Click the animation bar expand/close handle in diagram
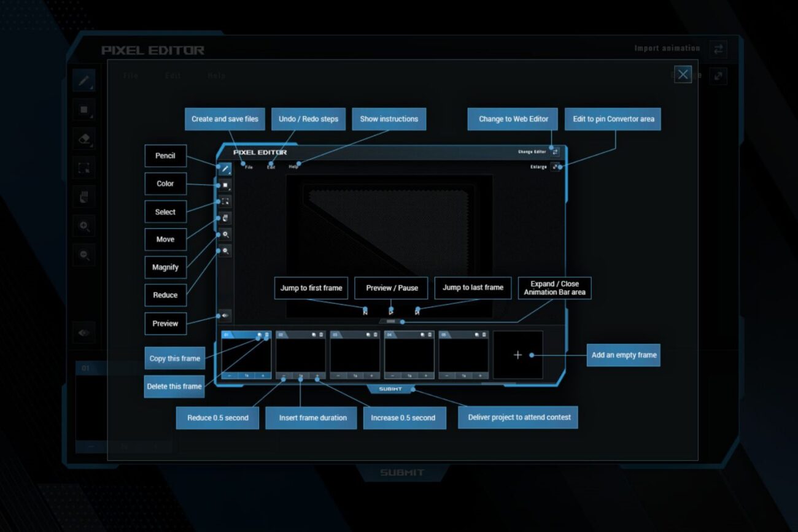798x532 pixels. (391, 321)
